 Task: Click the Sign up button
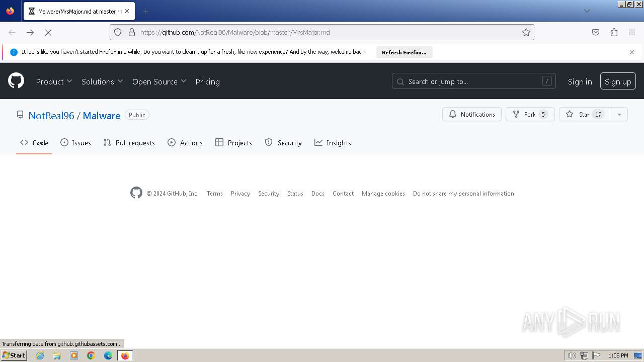tap(618, 81)
